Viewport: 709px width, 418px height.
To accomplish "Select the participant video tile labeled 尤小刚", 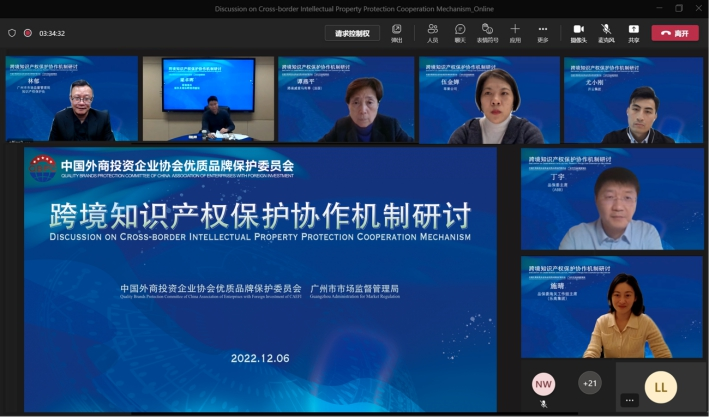I will [633, 100].
